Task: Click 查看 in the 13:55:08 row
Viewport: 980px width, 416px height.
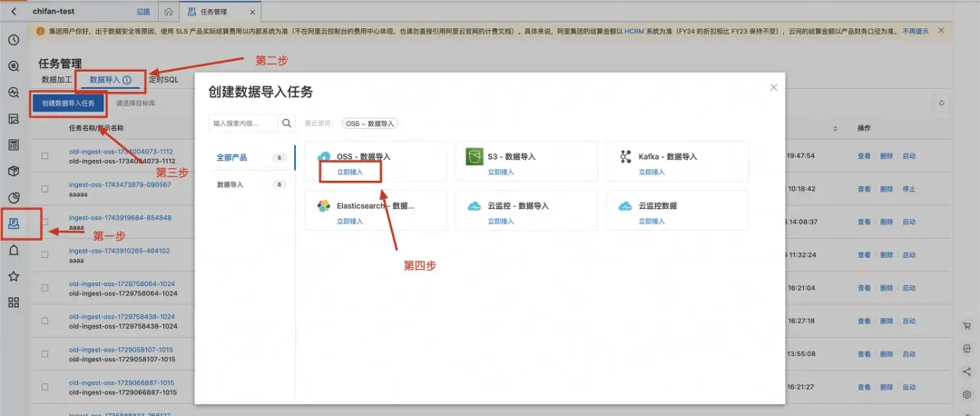Action: 864,354
